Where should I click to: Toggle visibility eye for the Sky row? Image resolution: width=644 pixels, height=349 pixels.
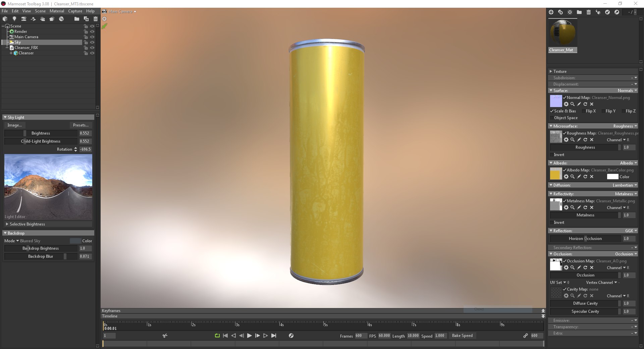(x=92, y=42)
